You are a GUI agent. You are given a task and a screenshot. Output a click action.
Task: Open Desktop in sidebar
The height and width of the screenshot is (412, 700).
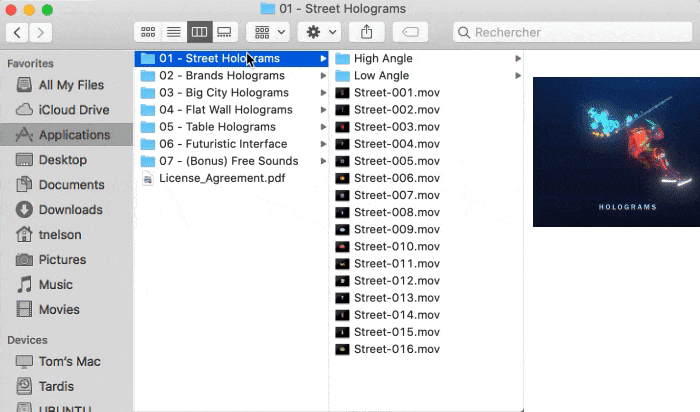[67, 160]
